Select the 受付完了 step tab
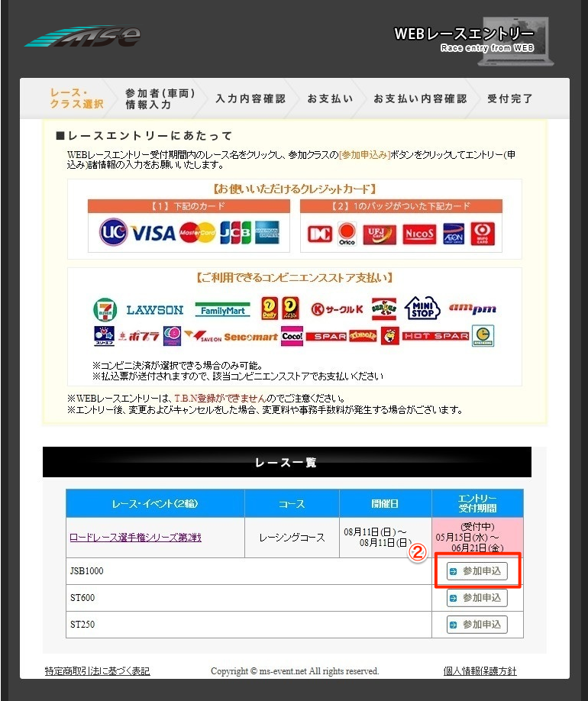The width and height of the screenshot is (588, 701). [510, 99]
